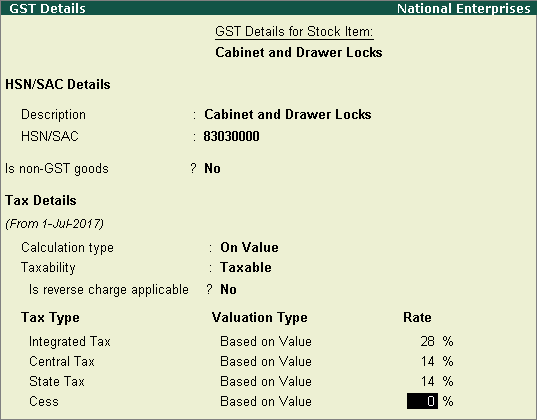Click National Enterprises company name in title
This screenshot has width=537, height=420.
464,8
